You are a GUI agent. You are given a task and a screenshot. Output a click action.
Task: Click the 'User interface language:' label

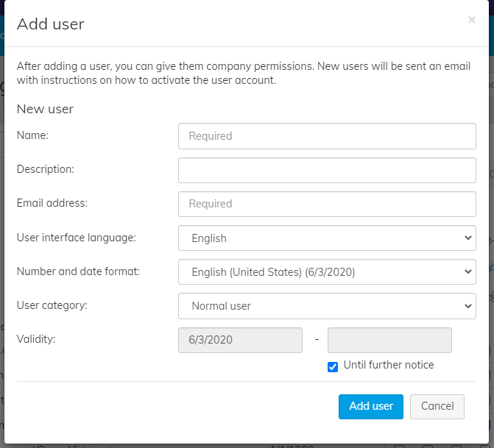tap(76, 238)
